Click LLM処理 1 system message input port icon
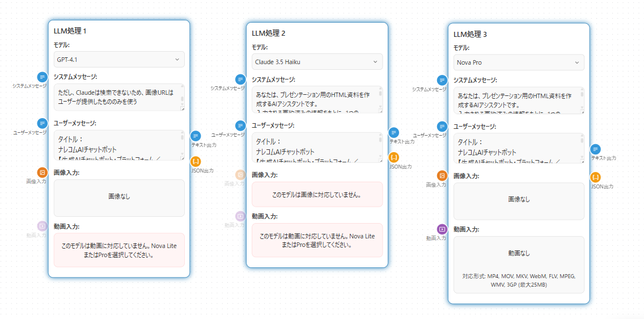This screenshot has width=644, height=319. pyautogui.click(x=43, y=77)
